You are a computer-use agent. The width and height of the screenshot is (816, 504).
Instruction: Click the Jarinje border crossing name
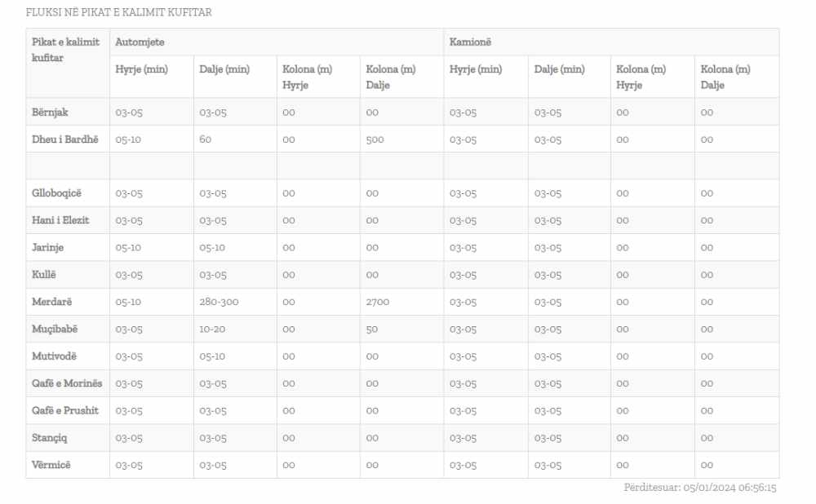[48, 248]
